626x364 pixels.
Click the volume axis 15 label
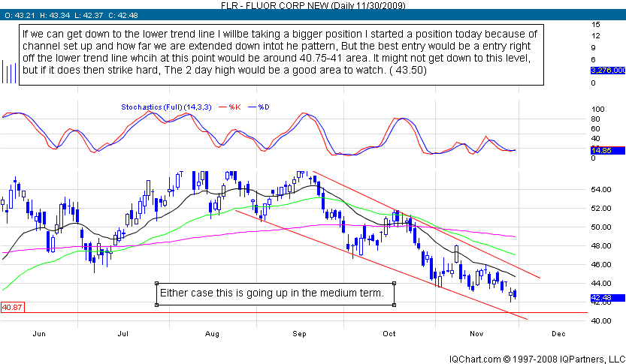pos(596,24)
